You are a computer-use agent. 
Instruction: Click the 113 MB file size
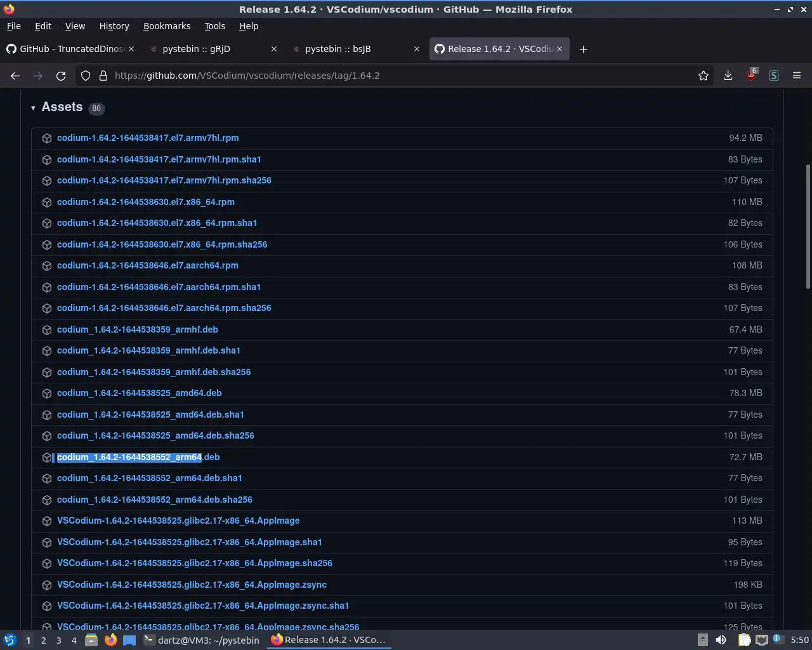[747, 521]
